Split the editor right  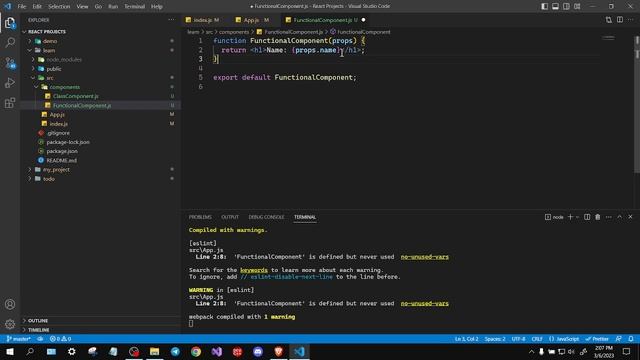pyautogui.click(x=620, y=20)
